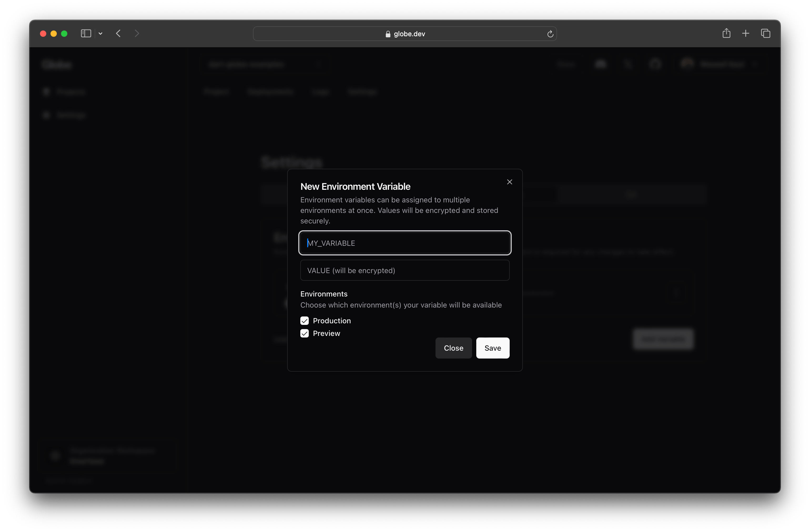Uncheck the Production environment checkbox
This screenshot has width=810, height=532.
click(304, 321)
